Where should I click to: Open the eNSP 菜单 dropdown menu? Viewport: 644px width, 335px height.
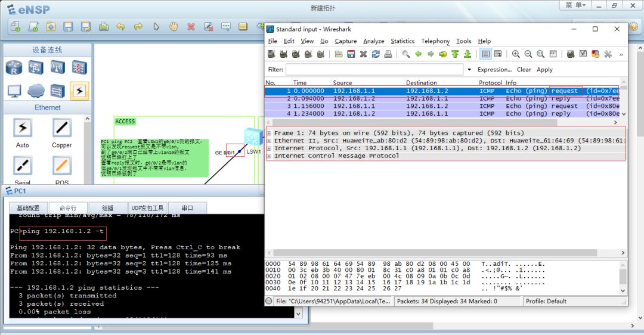click(x=575, y=5)
